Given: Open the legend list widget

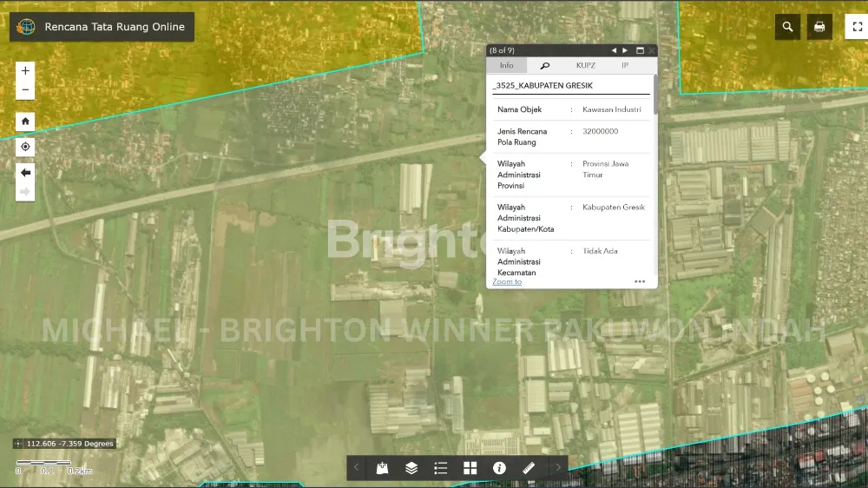Looking at the screenshot, I should pyautogui.click(x=441, y=468).
